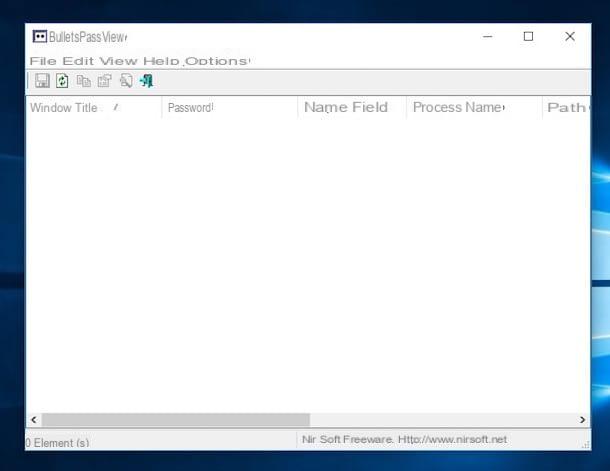Sort by Process Name column header
Screen dimensions: 610x471
474,107
